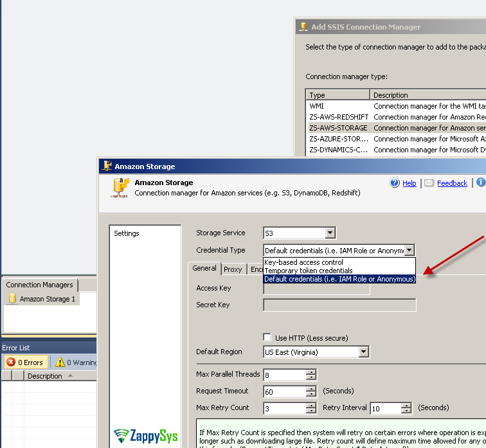Select the WMI connection type row
Image resolution: width=486 pixels, height=448 pixels.
click(x=397, y=106)
